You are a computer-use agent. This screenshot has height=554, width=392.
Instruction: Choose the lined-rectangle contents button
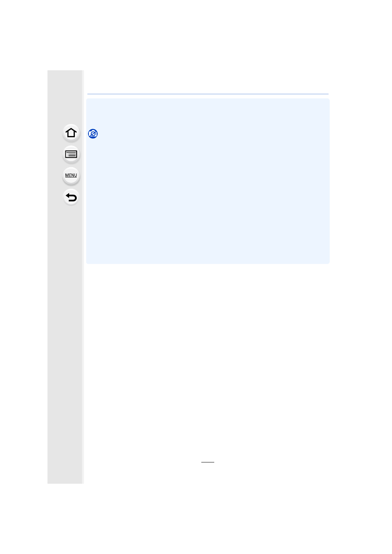(x=71, y=154)
